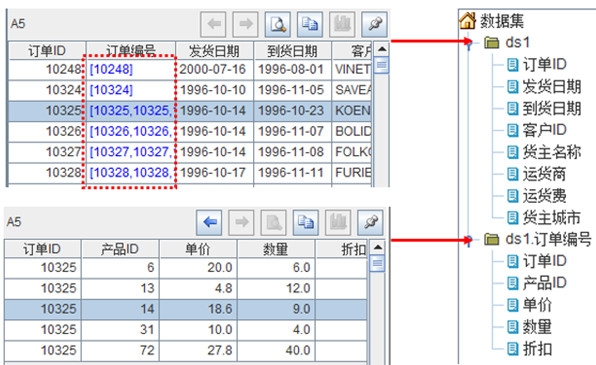Click cell 1996-11-11 in upper table

coord(292,173)
